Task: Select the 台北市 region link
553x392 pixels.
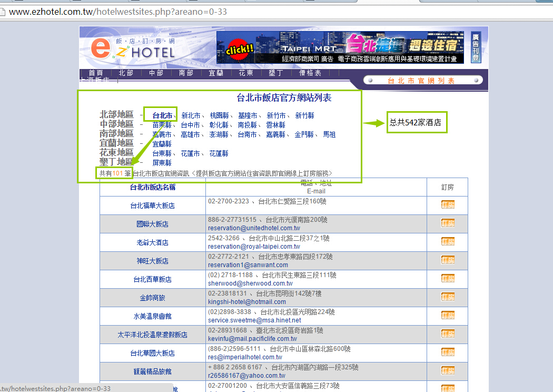Action: 162,115
